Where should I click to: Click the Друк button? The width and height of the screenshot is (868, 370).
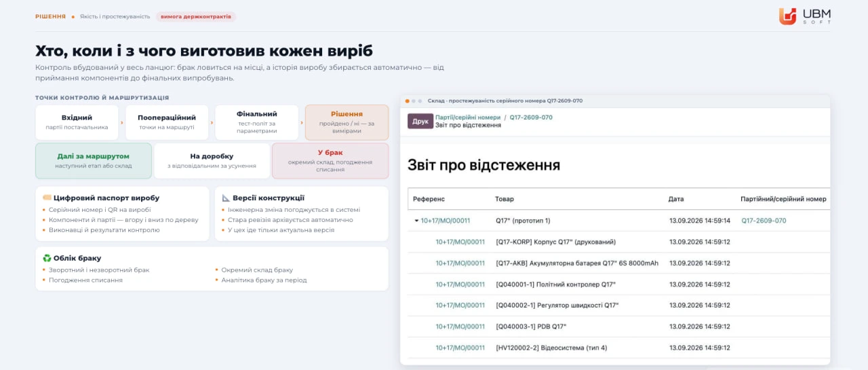(x=420, y=122)
